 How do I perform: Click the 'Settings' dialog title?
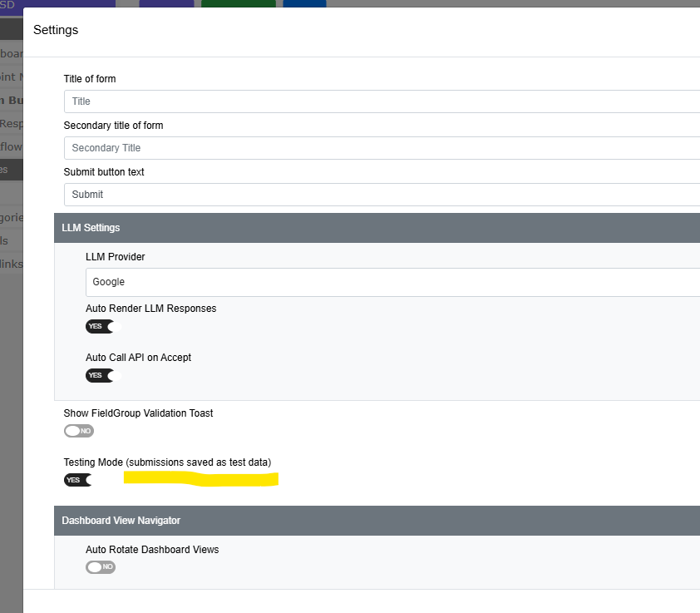click(56, 30)
